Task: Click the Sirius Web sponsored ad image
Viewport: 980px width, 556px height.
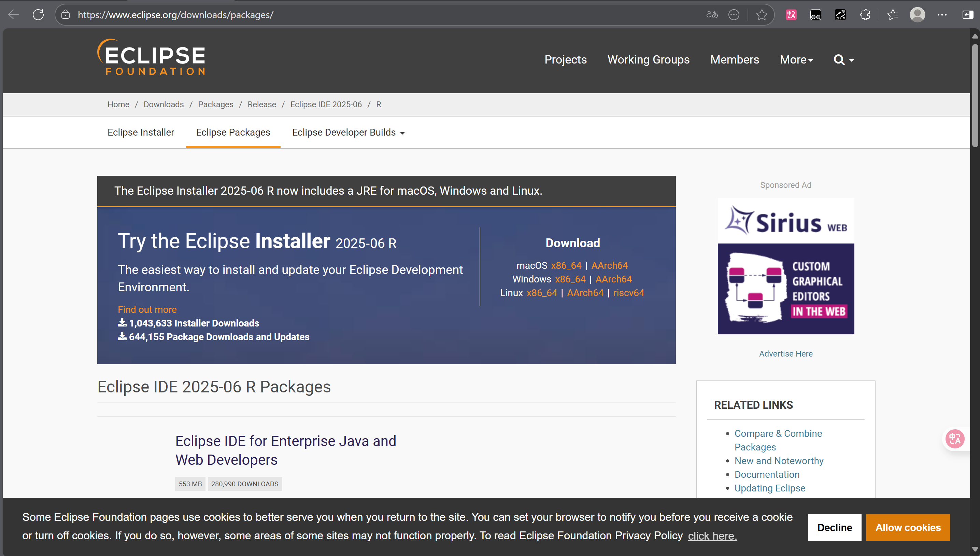Action: coord(785,266)
